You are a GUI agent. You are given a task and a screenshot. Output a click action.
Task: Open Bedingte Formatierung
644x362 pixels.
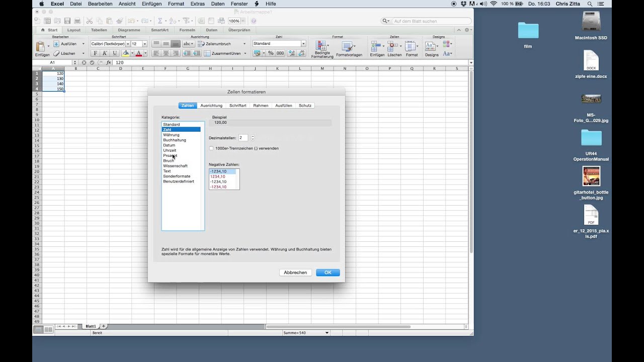tap(322, 49)
